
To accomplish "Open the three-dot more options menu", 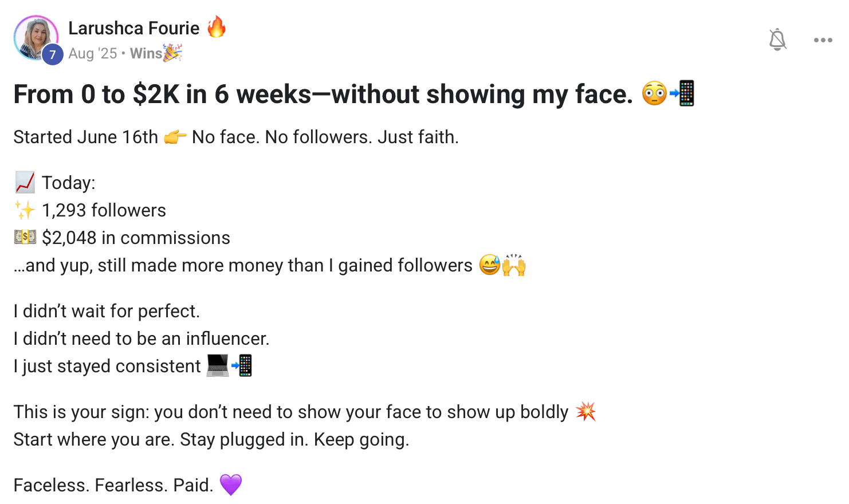I will (x=823, y=40).
